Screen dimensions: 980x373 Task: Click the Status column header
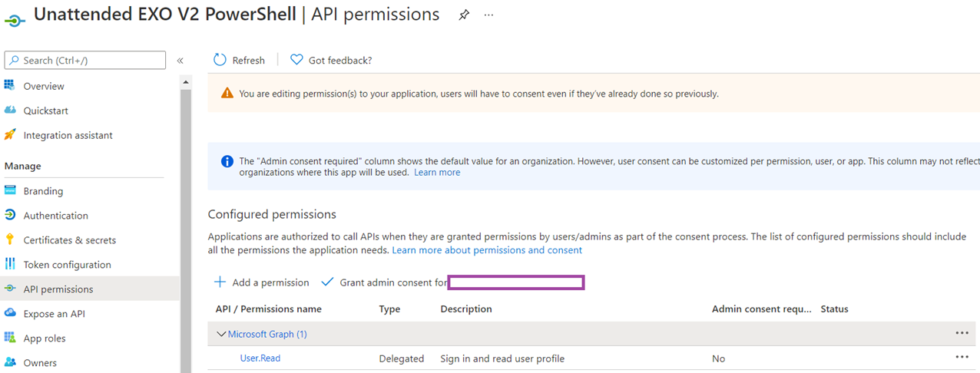pos(834,309)
